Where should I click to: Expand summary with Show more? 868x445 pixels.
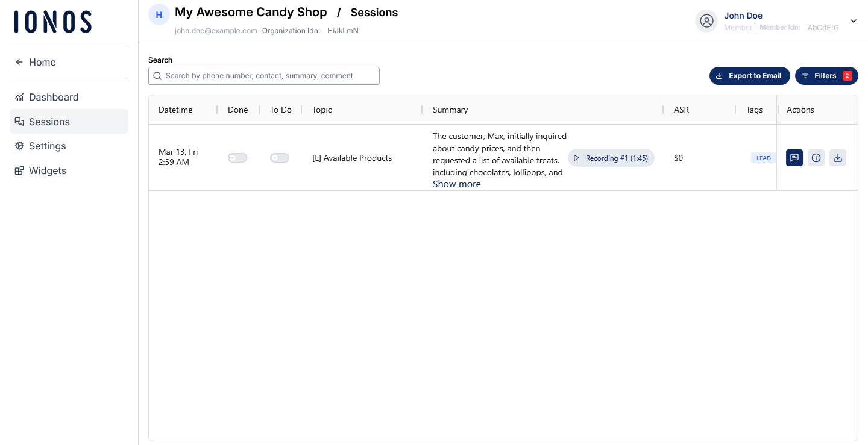click(456, 184)
